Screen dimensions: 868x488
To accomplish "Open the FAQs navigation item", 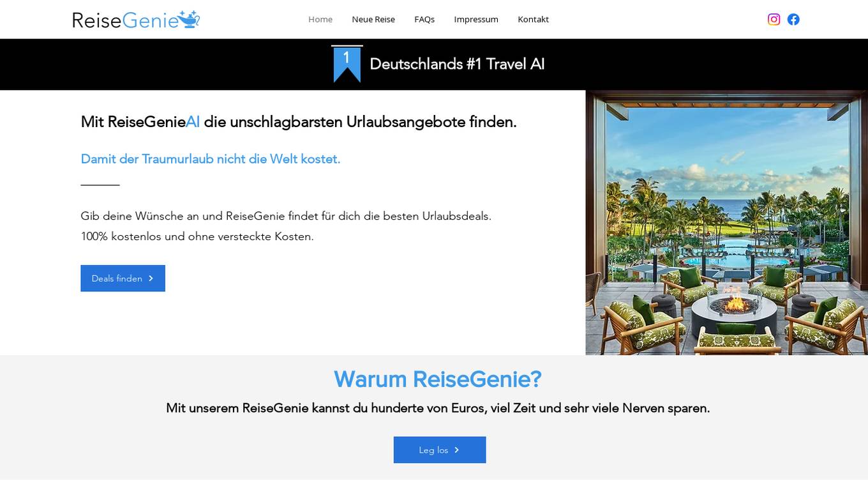I will pos(424,19).
